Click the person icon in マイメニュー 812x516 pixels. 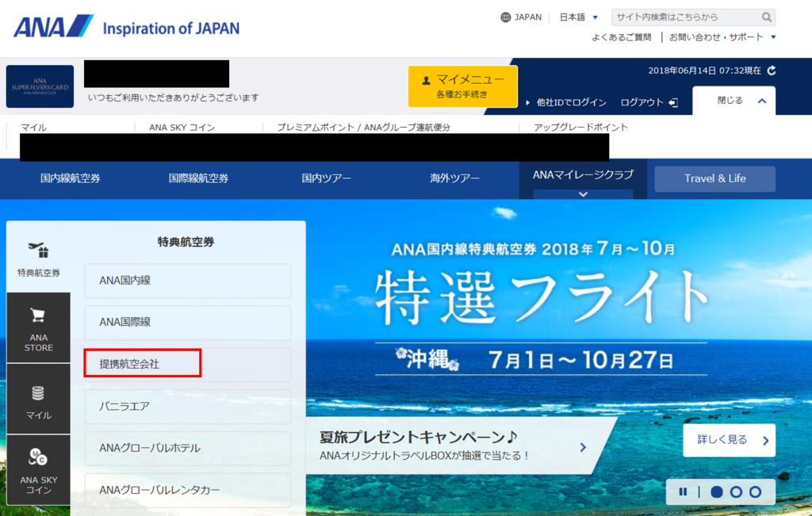tap(426, 80)
